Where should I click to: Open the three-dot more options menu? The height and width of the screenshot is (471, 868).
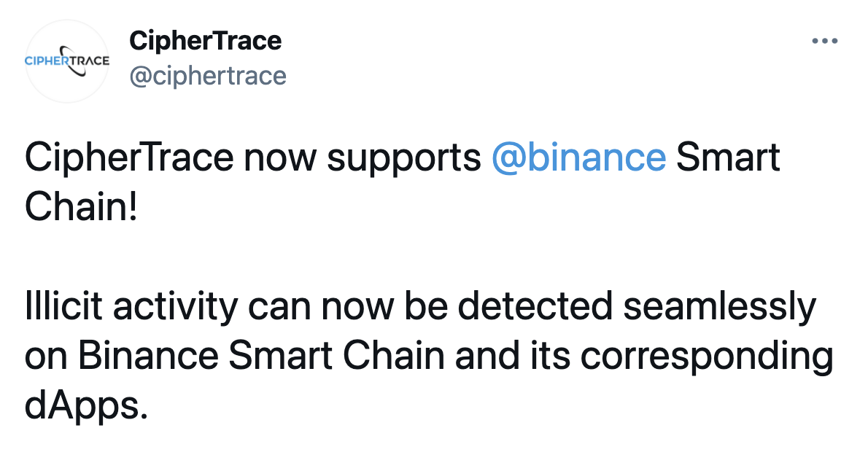pyautogui.click(x=825, y=41)
